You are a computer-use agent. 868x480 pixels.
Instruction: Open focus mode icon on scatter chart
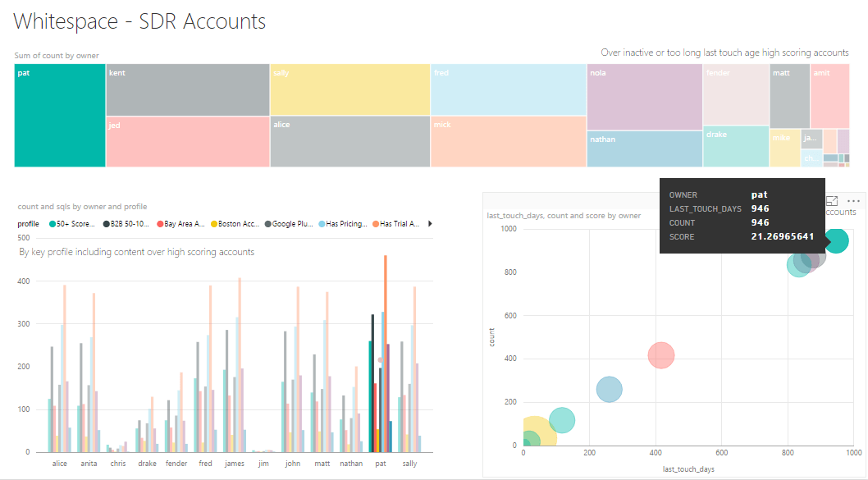point(832,200)
